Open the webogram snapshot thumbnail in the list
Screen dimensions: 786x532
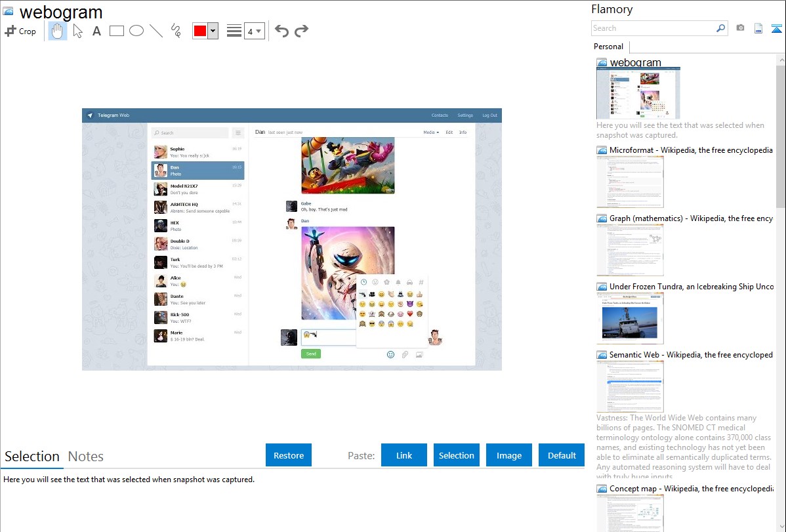(638, 93)
